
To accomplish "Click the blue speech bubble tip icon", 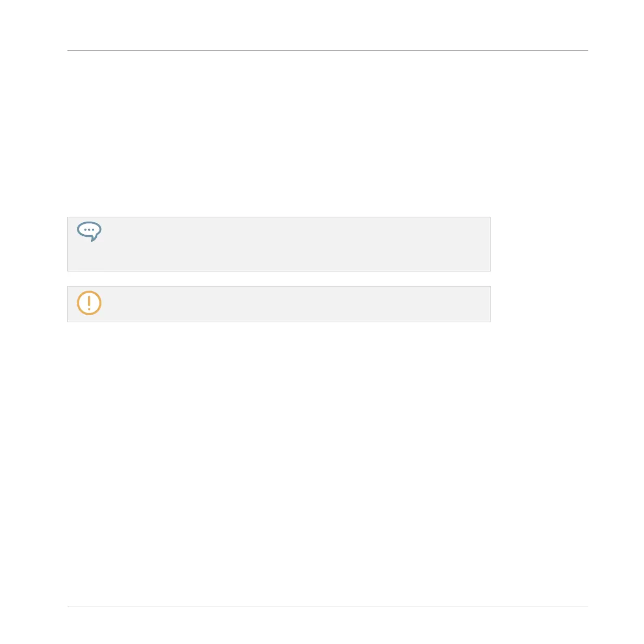I will click(89, 231).
